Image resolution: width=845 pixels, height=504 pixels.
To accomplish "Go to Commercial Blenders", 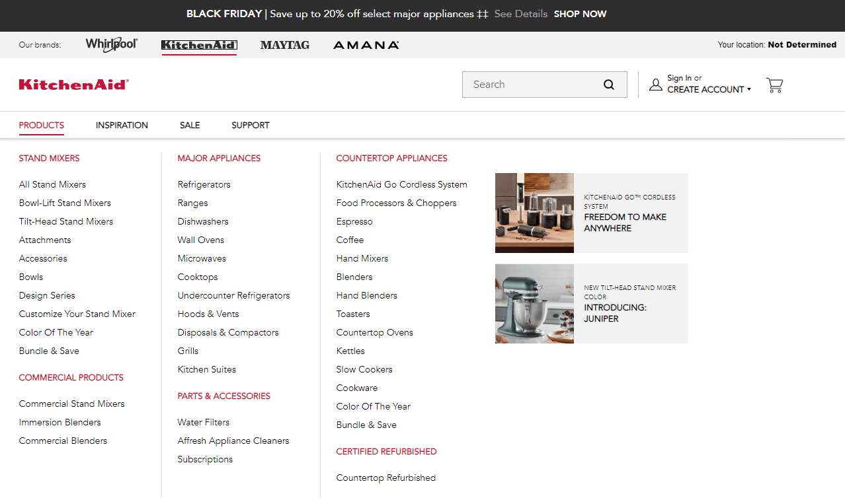I will [x=63, y=441].
